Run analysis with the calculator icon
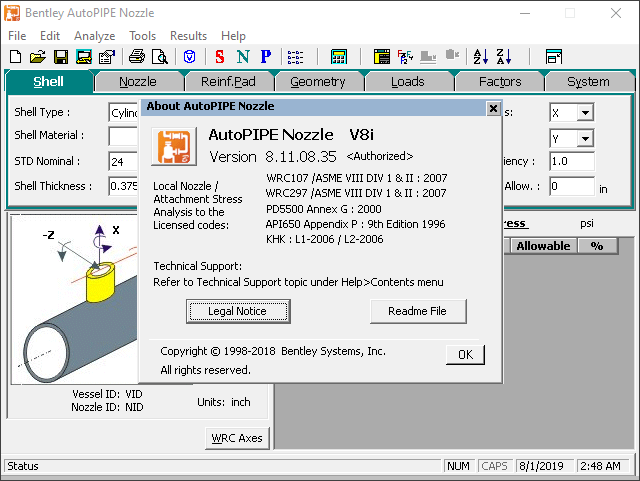The width and height of the screenshot is (640, 481). 339,57
